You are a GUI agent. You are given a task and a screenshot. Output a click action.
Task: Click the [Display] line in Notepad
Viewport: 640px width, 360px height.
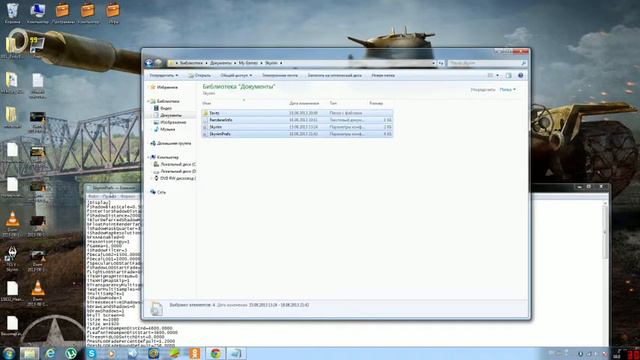(99, 202)
